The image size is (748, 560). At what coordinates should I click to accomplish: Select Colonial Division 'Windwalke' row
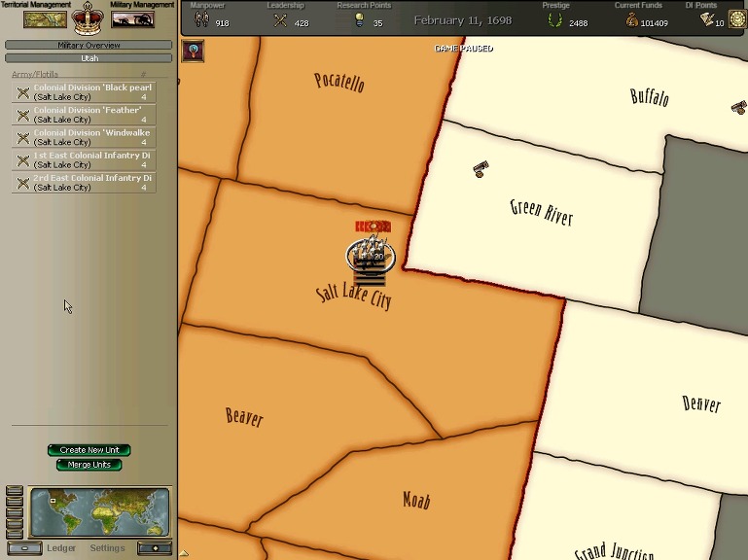click(84, 137)
